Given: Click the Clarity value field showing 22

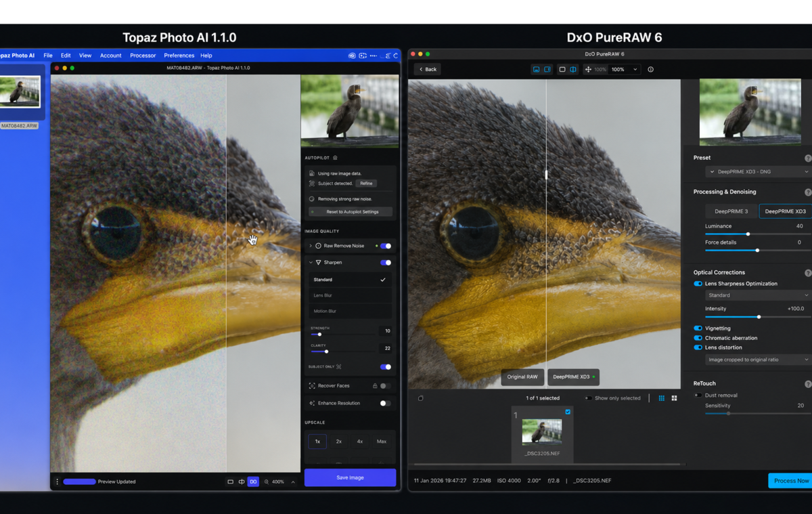Looking at the screenshot, I should 384,348.
